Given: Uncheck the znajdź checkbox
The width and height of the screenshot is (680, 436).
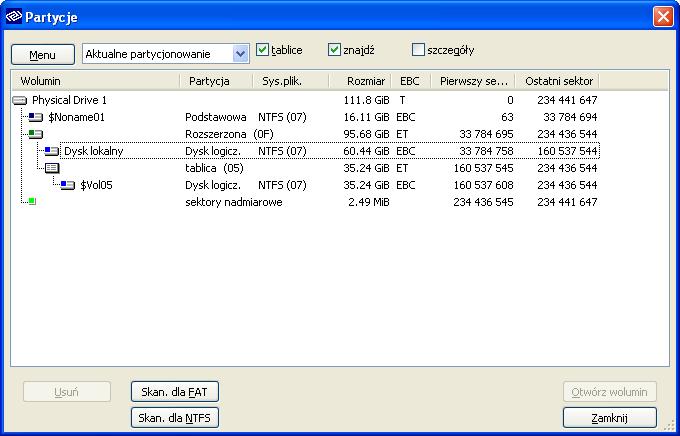Looking at the screenshot, I should point(334,50).
